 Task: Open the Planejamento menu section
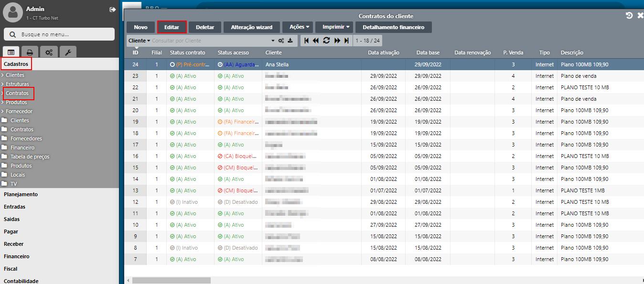21,194
